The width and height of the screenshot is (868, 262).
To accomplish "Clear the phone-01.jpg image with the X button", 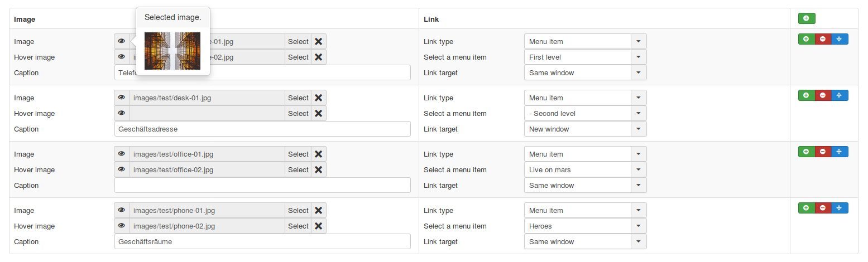I will (318, 211).
